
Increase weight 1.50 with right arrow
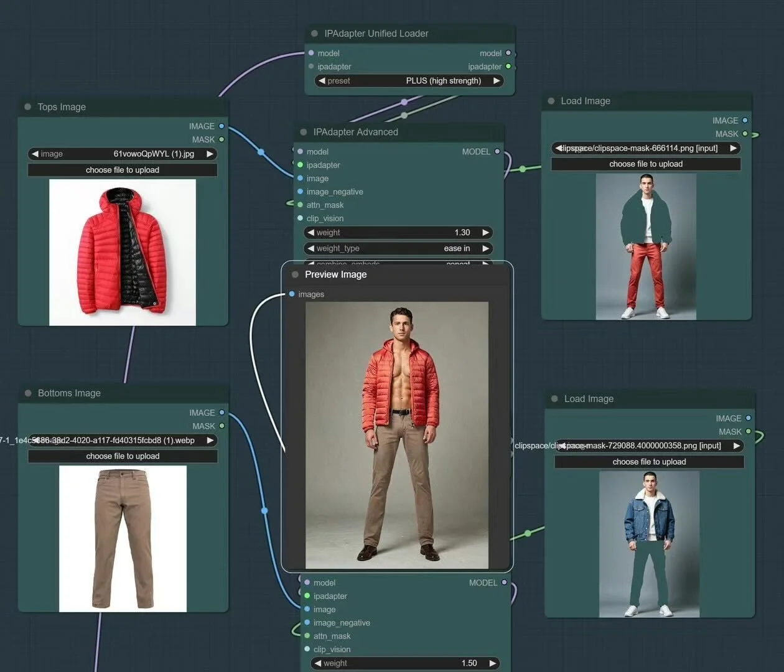[492, 663]
